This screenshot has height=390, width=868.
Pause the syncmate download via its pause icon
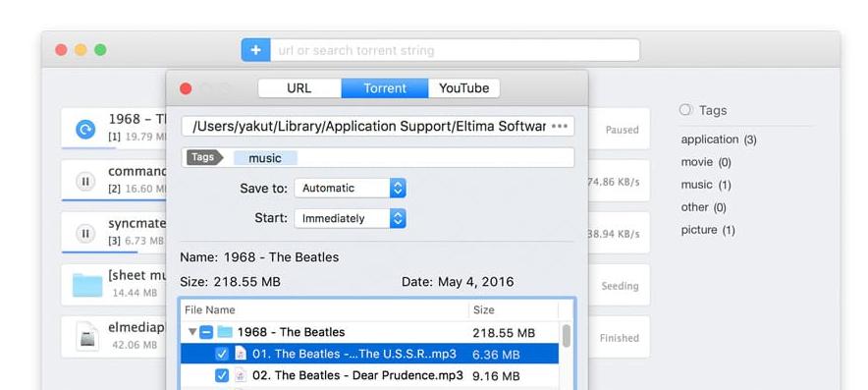click(x=85, y=233)
